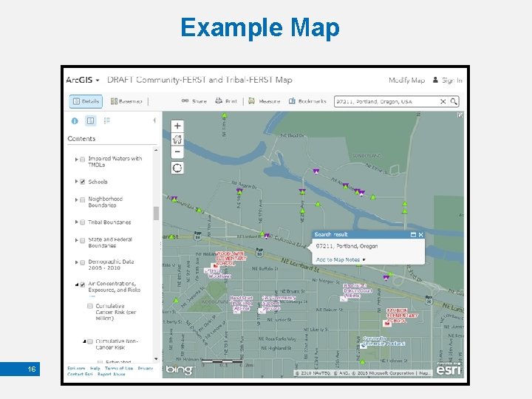Enable Demographic Data 2005-2010 checkbox
Image resolution: width=532 pixels, height=399 pixels.
pos(83,262)
